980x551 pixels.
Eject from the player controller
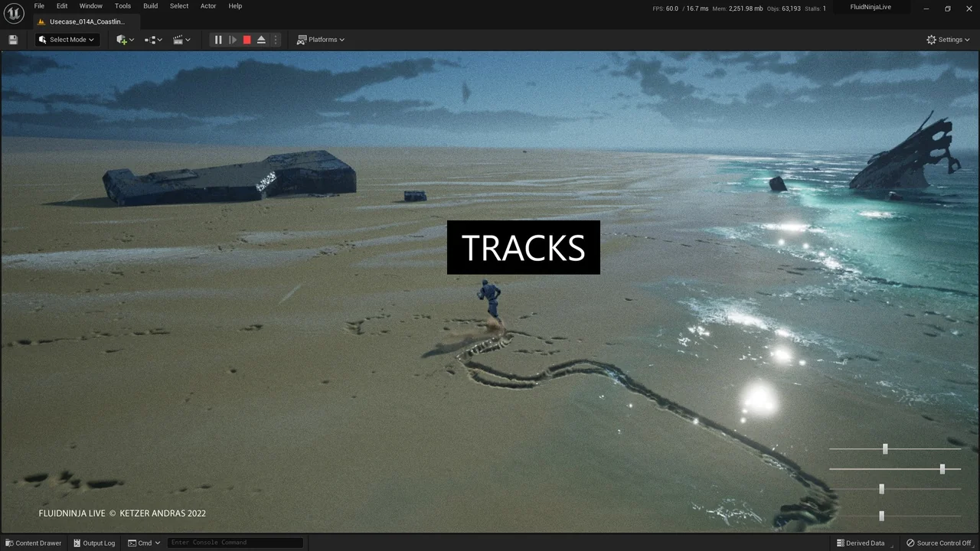pos(261,39)
